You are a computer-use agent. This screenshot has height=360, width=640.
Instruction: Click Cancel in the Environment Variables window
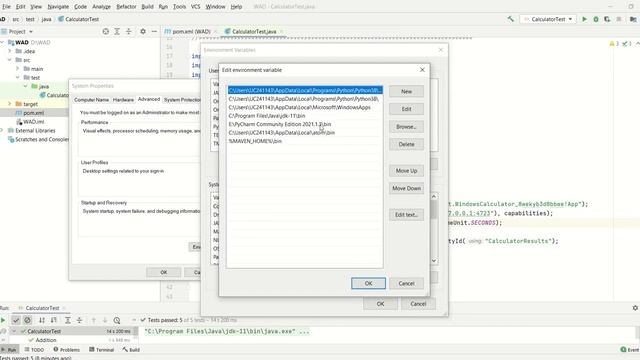pos(418,304)
